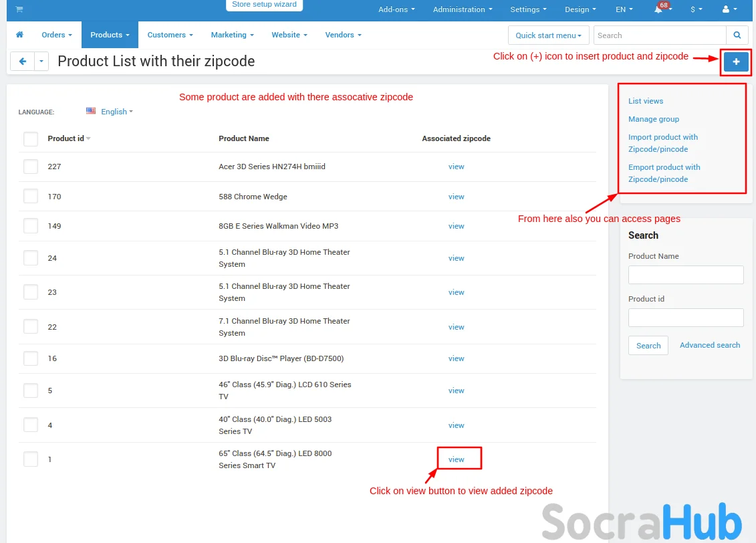The width and height of the screenshot is (756, 543).
Task: Open the Quick start menu dropdown
Action: coord(548,35)
